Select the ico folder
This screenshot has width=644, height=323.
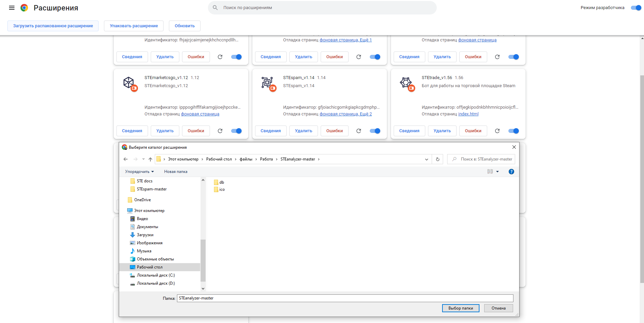click(219, 189)
